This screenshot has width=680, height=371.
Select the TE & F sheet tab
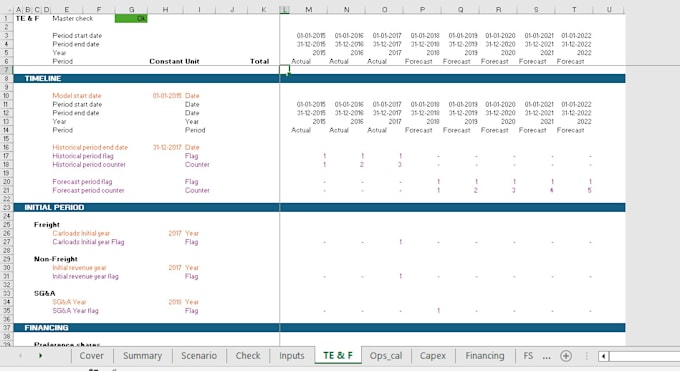pos(338,355)
